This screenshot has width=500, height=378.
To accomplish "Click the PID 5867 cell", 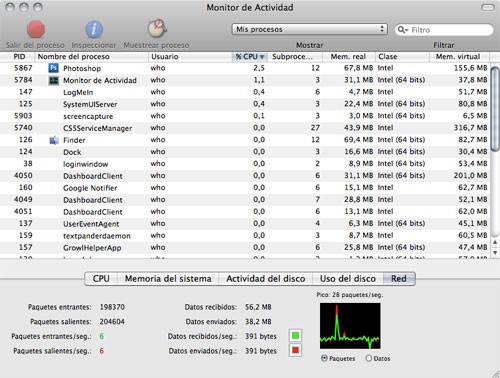I will point(23,68).
